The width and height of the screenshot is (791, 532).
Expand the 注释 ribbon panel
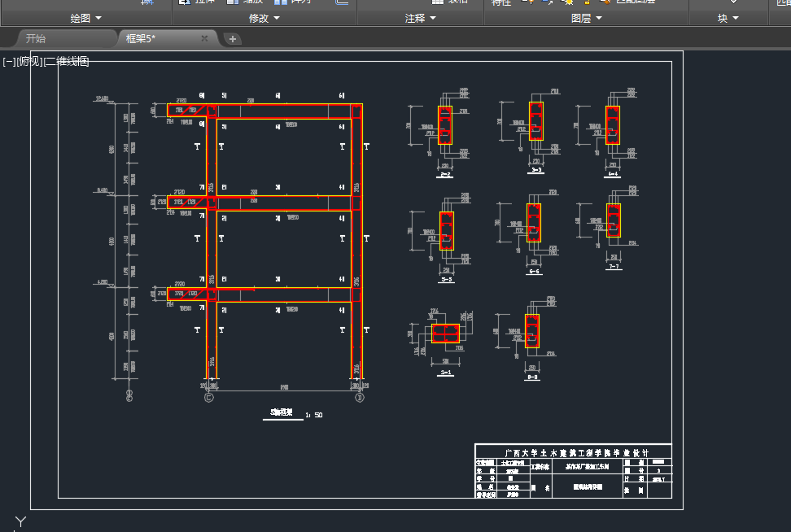(x=420, y=18)
